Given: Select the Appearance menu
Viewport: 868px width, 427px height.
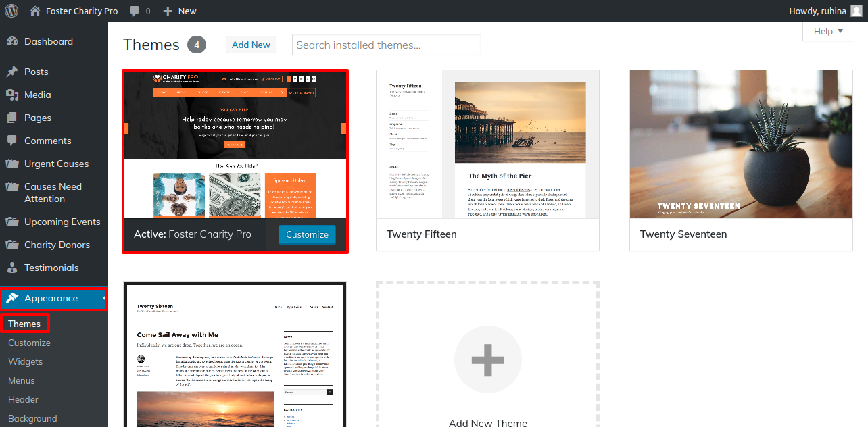Looking at the screenshot, I should [x=54, y=298].
